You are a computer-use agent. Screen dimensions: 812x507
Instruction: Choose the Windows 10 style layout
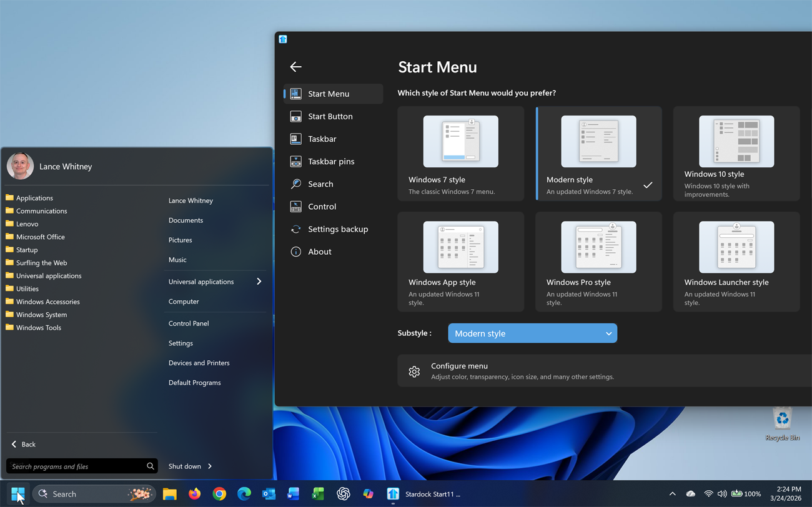pos(736,154)
